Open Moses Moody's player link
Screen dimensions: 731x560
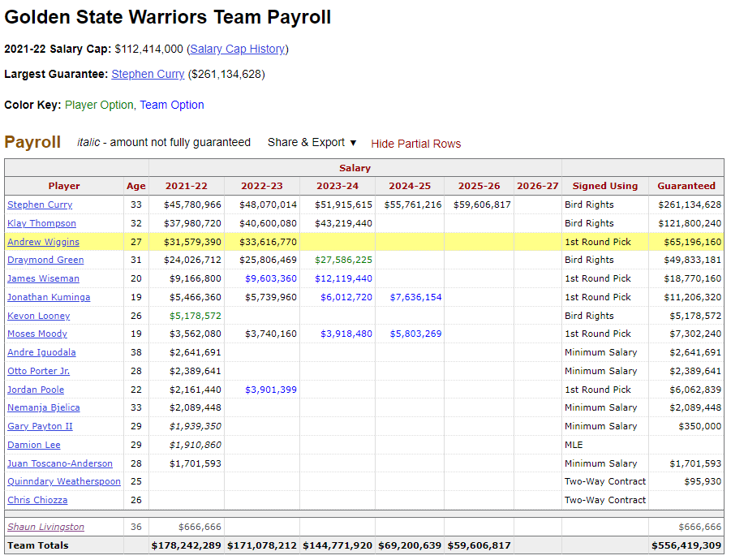click(37, 334)
